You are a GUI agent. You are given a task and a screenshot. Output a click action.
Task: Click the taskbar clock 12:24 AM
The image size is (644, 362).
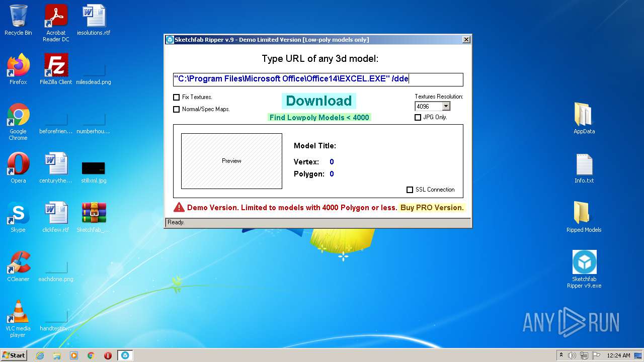pyautogui.click(x=618, y=355)
